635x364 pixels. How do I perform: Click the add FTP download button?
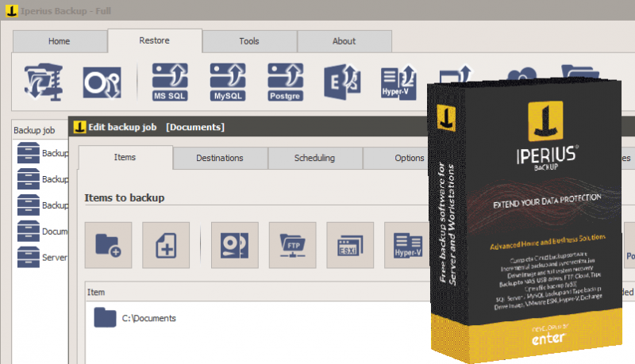(x=292, y=245)
